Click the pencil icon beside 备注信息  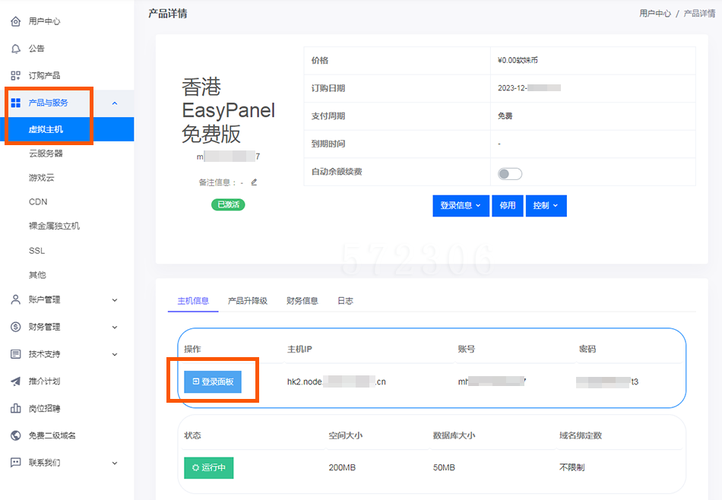[x=254, y=182]
